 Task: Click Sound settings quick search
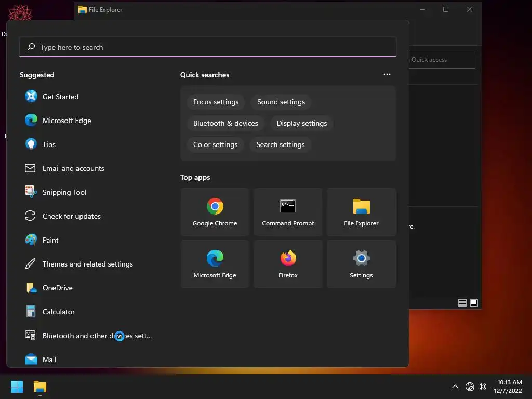click(x=281, y=102)
